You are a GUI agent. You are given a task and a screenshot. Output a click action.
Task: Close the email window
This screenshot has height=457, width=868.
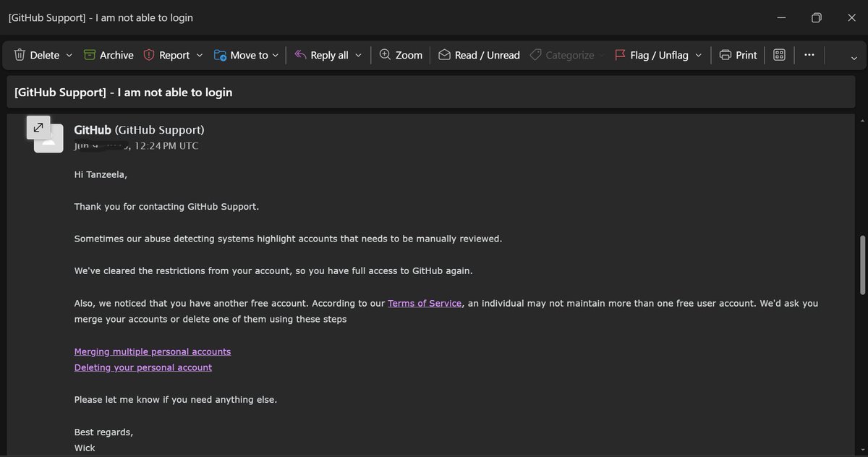pyautogui.click(x=851, y=17)
